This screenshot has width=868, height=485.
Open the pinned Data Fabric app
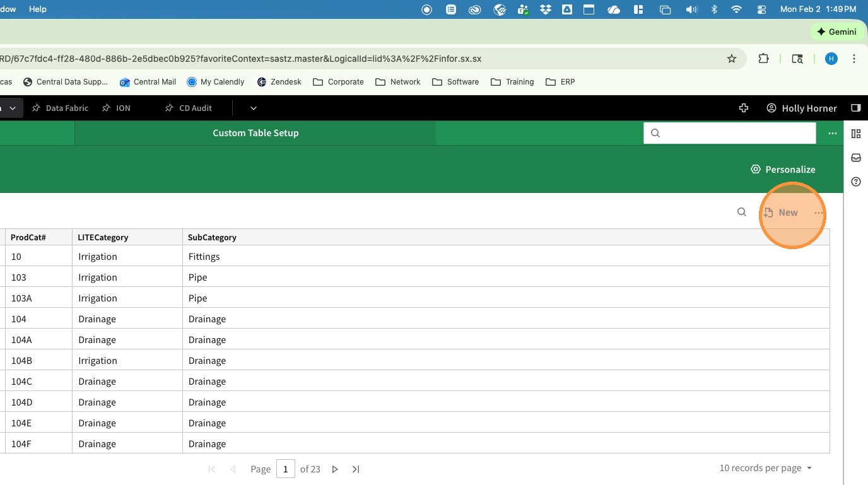(x=60, y=108)
